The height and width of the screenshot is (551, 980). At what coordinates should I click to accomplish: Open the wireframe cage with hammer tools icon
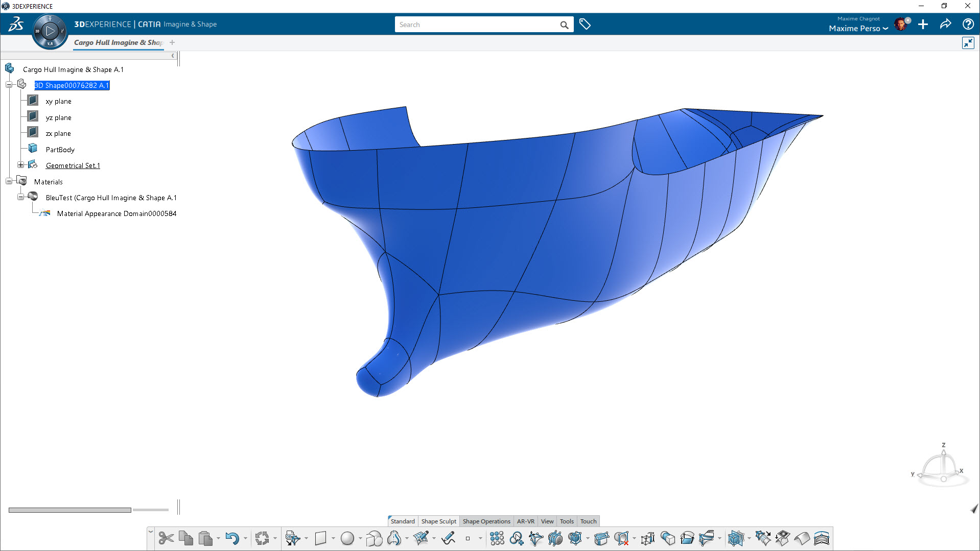click(648, 538)
